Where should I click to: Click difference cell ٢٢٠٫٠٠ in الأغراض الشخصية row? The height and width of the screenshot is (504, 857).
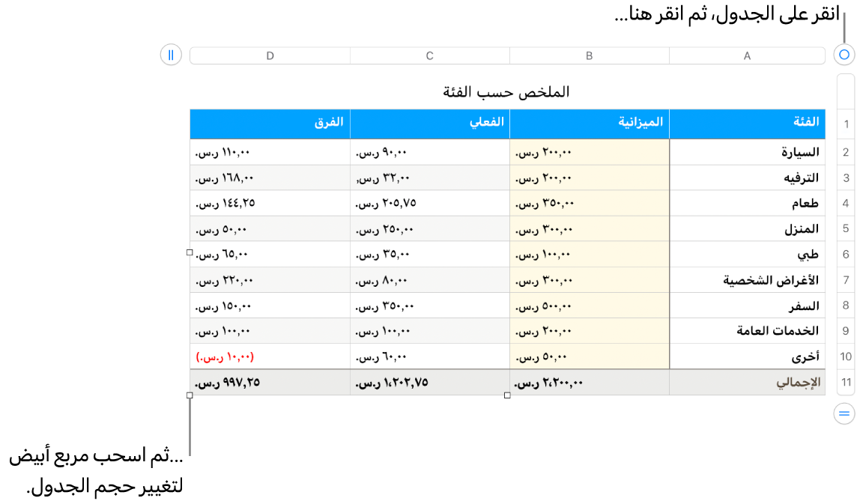tap(270, 280)
